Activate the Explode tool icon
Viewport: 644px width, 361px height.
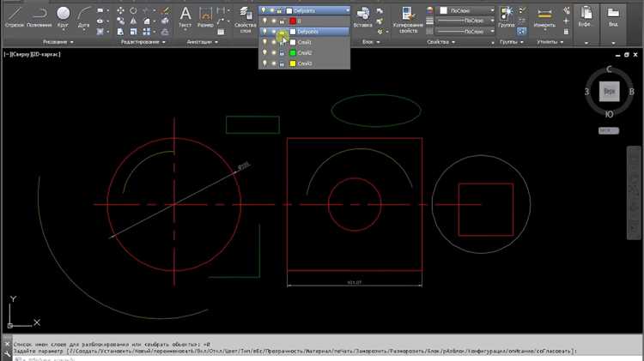coord(165,21)
